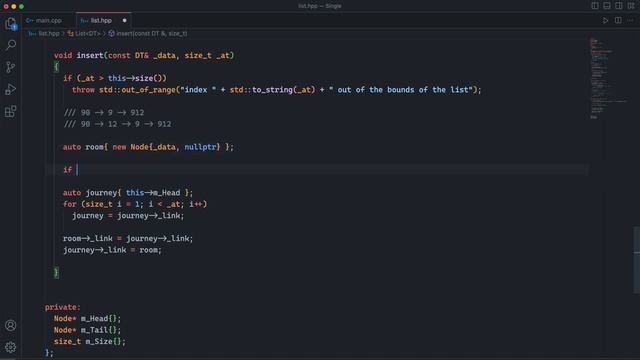Click the minimap code overview
This screenshot has width=640, height=360.
pyautogui.click(x=608, y=78)
